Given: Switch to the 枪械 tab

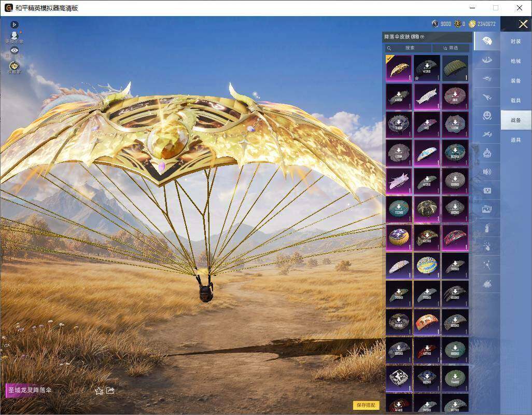Looking at the screenshot, I should click(516, 61).
